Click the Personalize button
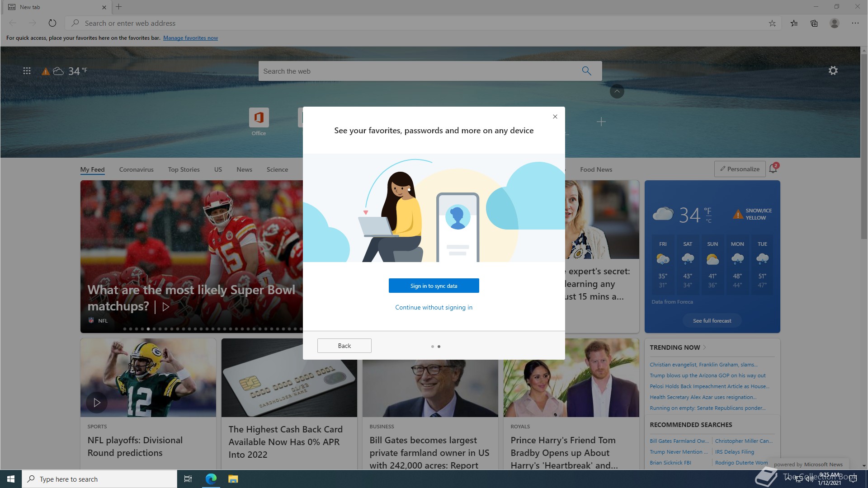The width and height of the screenshot is (868, 488). (x=740, y=169)
